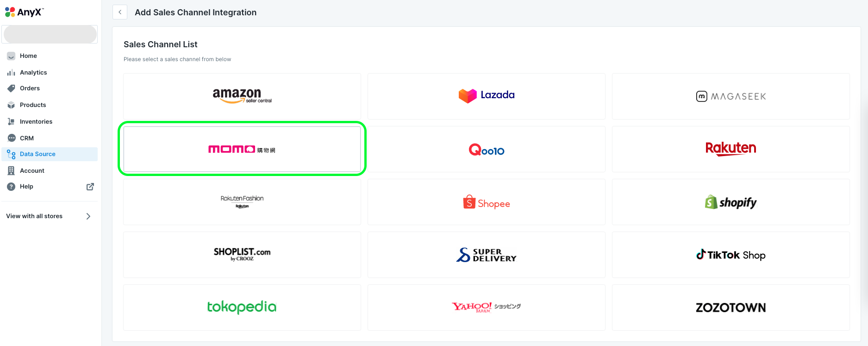This screenshot has height=346, width=868.
Task: Open the external Help link icon
Action: pos(90,187)
